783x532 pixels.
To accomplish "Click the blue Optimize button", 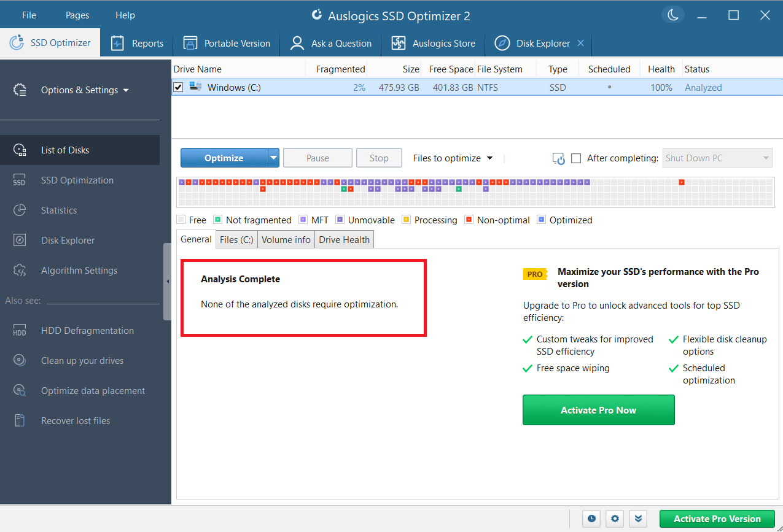I will click(224, 158).
